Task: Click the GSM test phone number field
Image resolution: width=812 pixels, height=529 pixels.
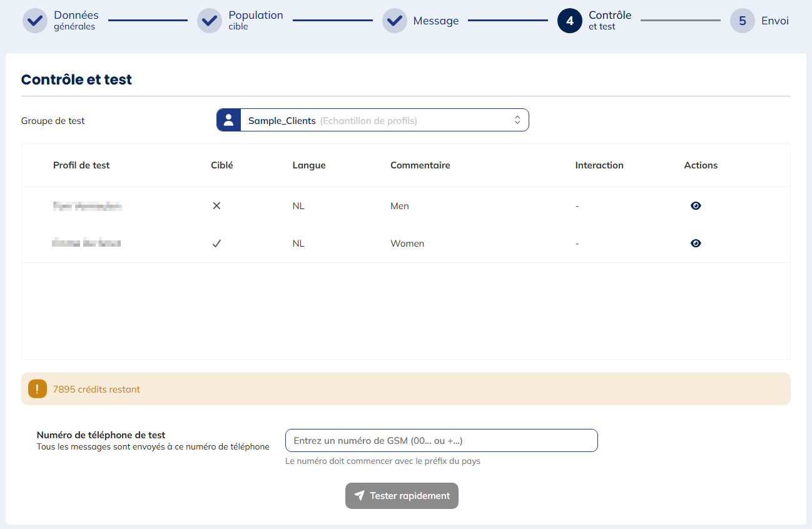Action: click(441, 441)
